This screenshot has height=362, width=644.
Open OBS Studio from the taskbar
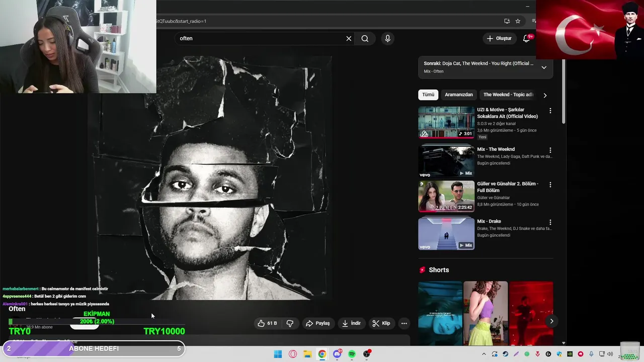click(x=367, y=354)
